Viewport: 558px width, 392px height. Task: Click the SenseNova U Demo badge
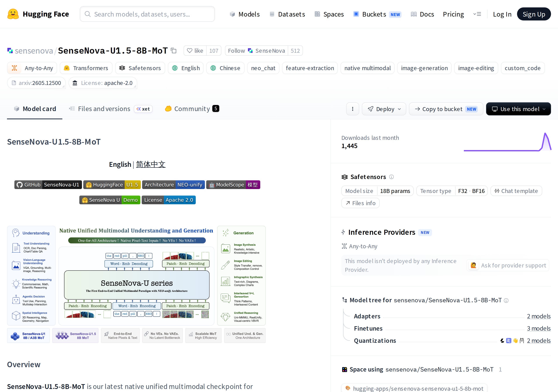coord(110,200)
